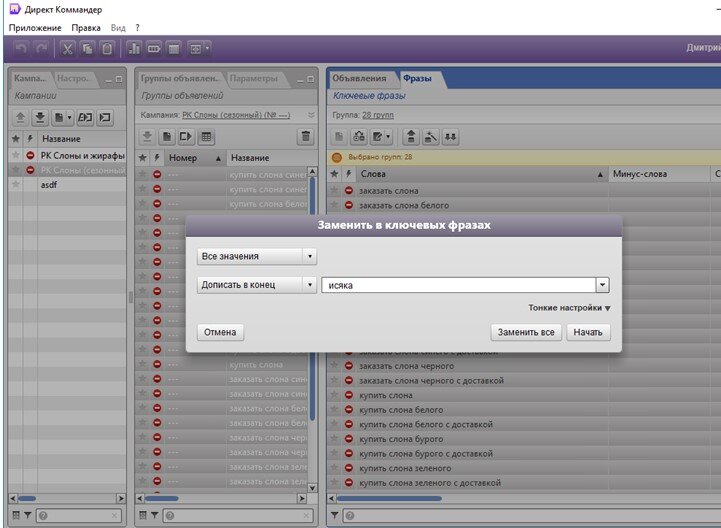The height and width of the screenshot is (528, 721).
Task: Open dropdown arrow beside layout icon
Action: coord(207,48)
